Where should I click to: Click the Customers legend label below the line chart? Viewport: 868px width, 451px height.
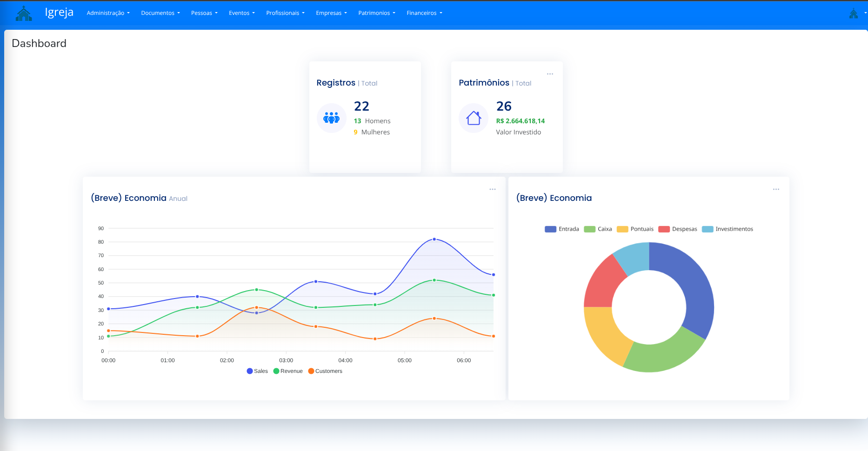coord(328,371)
